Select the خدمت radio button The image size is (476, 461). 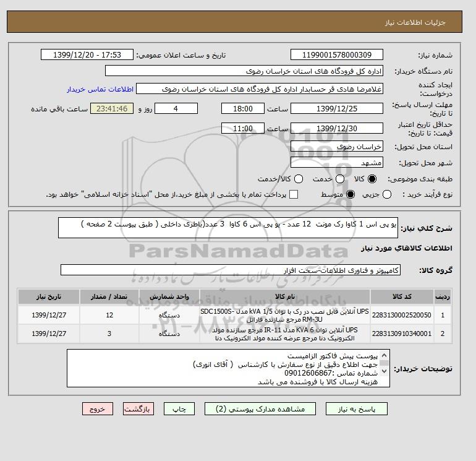pos(340,179)
